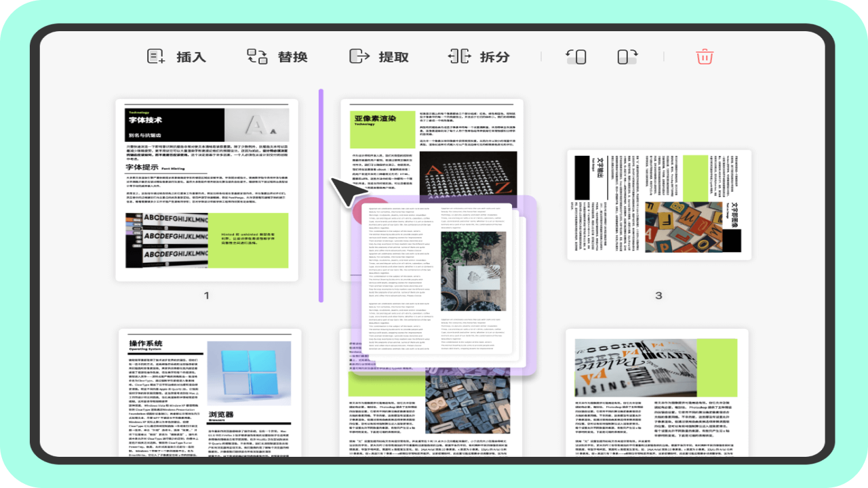Screen dimensions: 868x488
Task: Select the rotated page 3 thumbnail
Action: [658, 204]
